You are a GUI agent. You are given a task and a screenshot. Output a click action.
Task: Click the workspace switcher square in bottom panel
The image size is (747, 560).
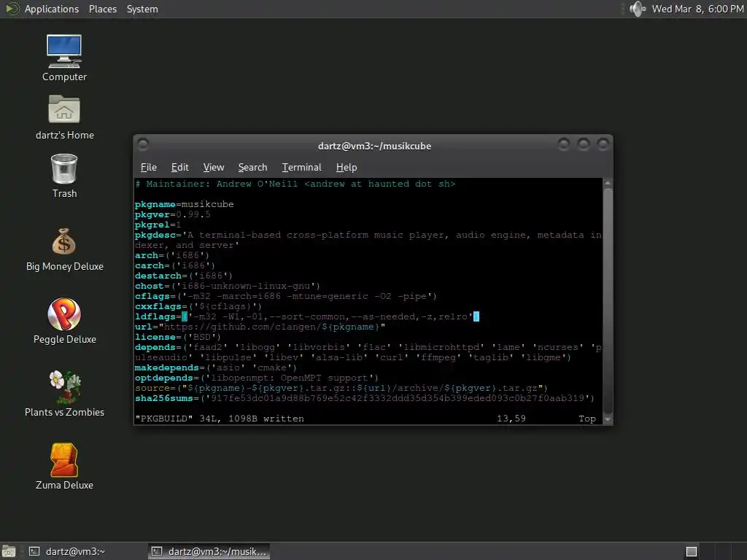point(692,551)
